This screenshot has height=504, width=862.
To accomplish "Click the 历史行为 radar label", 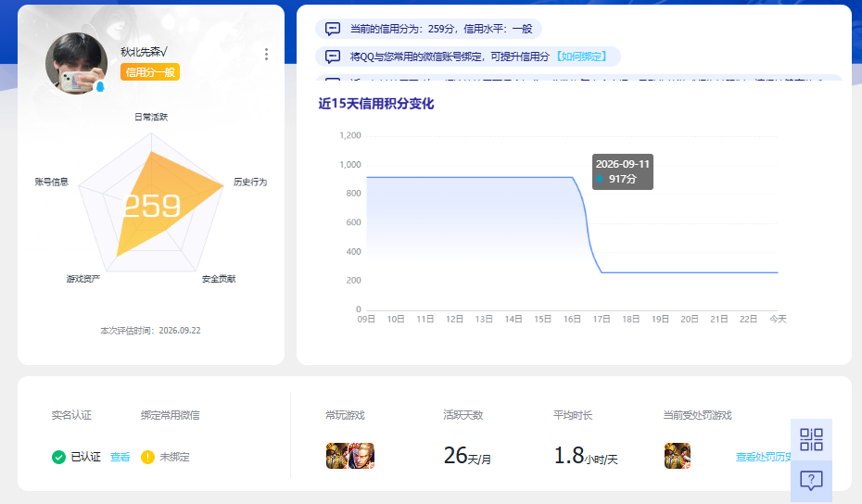I will coord(250,182).
